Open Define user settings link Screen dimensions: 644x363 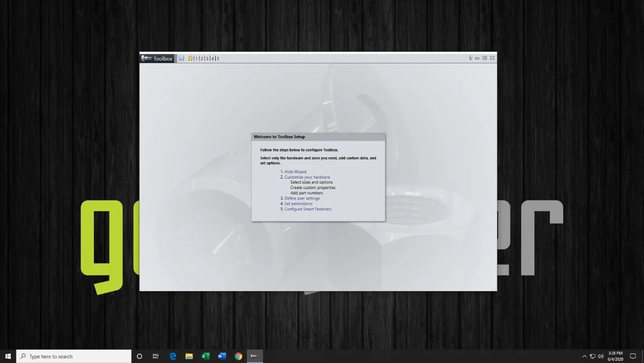pos(302,198)
